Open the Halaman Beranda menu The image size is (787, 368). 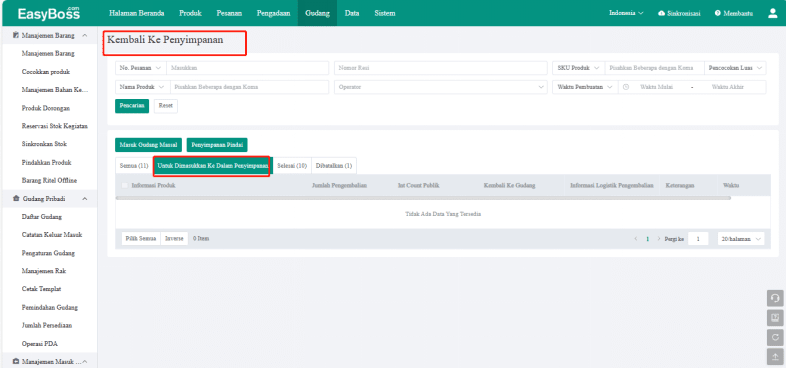(x=137, y=14)
